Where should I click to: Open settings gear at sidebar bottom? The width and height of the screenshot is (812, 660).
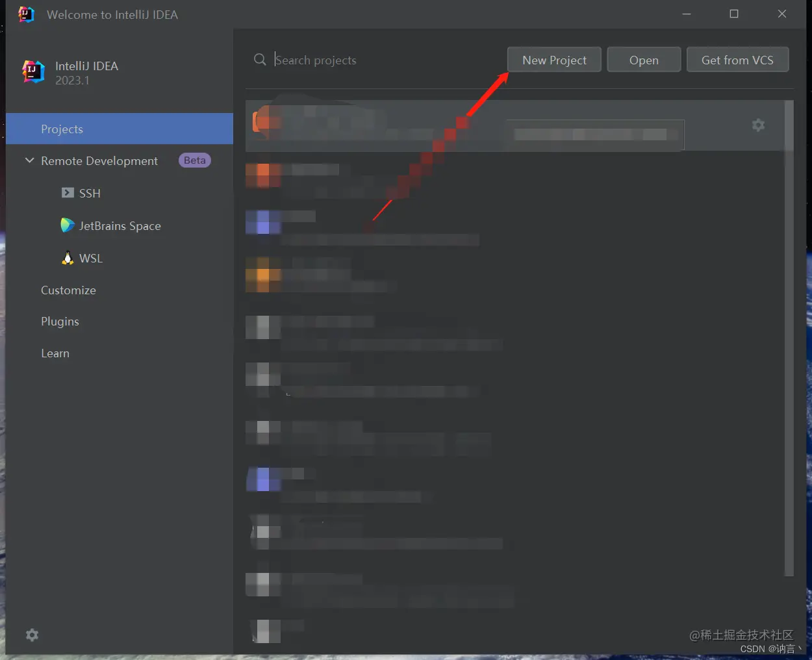32,635
